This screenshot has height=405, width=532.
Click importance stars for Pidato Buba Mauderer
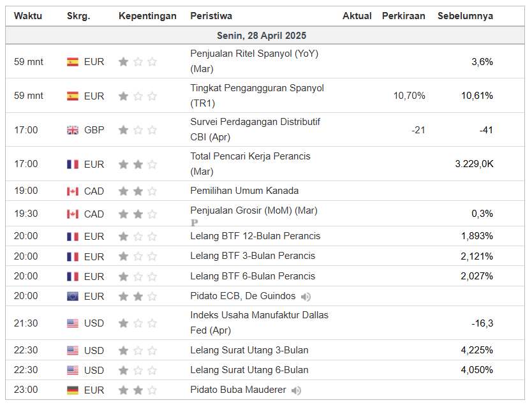coord(138,390)
